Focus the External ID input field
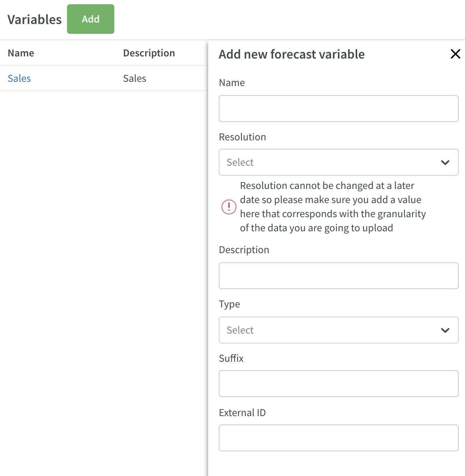This screenshot has width=465, height=476. 339,438
